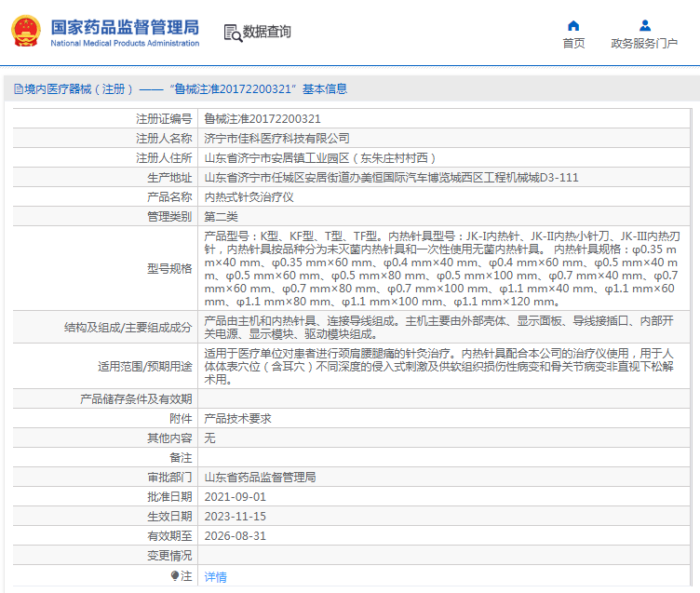Click the 适用范围/预期用途 description text

[x=438, y=366]
